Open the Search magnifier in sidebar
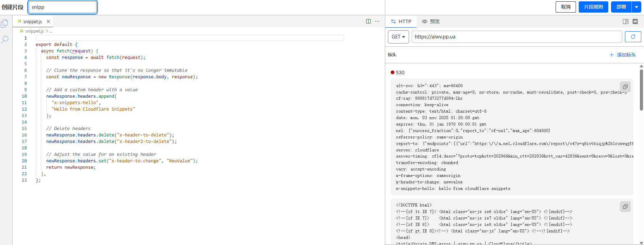The height and width of the screenshot is (245, 644). 5,39
